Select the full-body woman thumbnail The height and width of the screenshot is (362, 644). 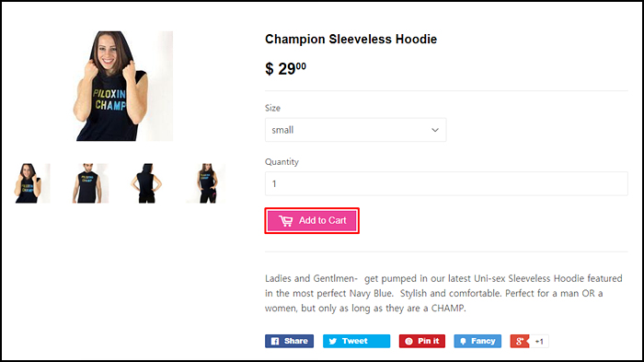(x=207, y=183)
